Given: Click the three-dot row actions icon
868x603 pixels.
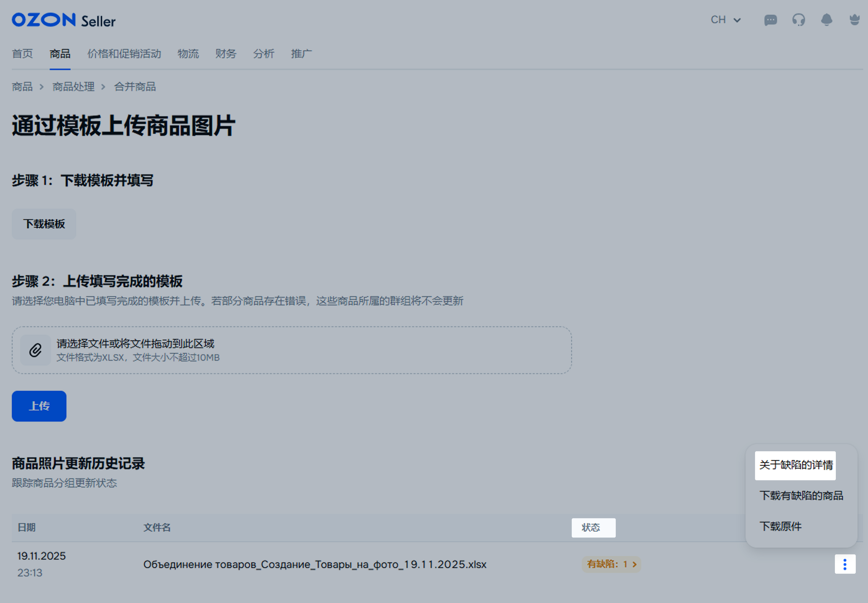Looking at the screenshot, I should coord(845,564).
